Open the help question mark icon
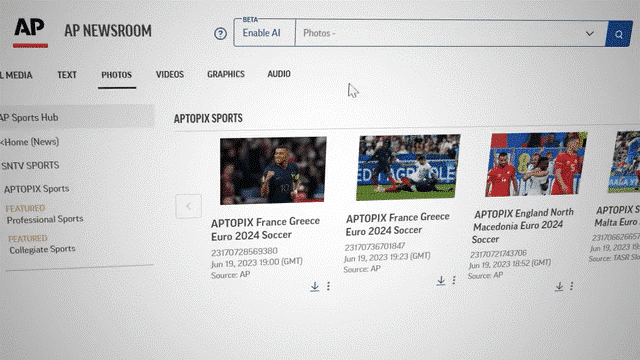Viewport: 640px width, 360px height. pos(220,33)
